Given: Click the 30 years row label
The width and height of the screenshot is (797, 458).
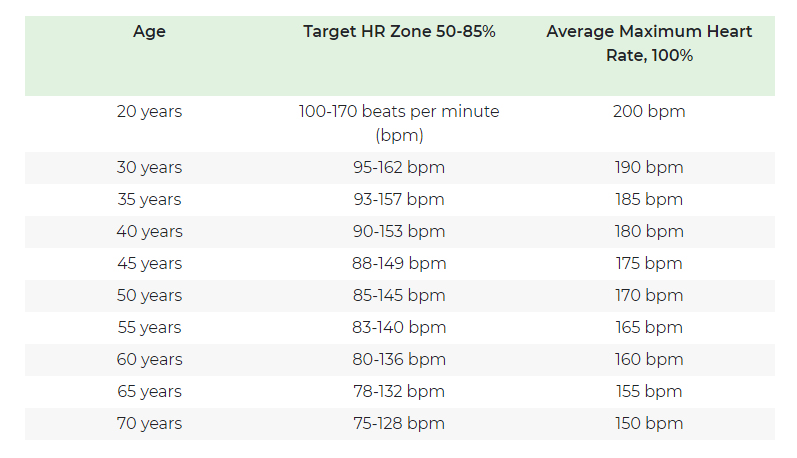Looking at the screenshot, I should tap(149, 168).
